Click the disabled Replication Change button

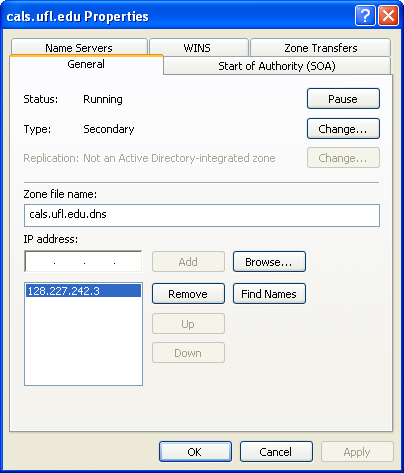[x=343, y=158]
